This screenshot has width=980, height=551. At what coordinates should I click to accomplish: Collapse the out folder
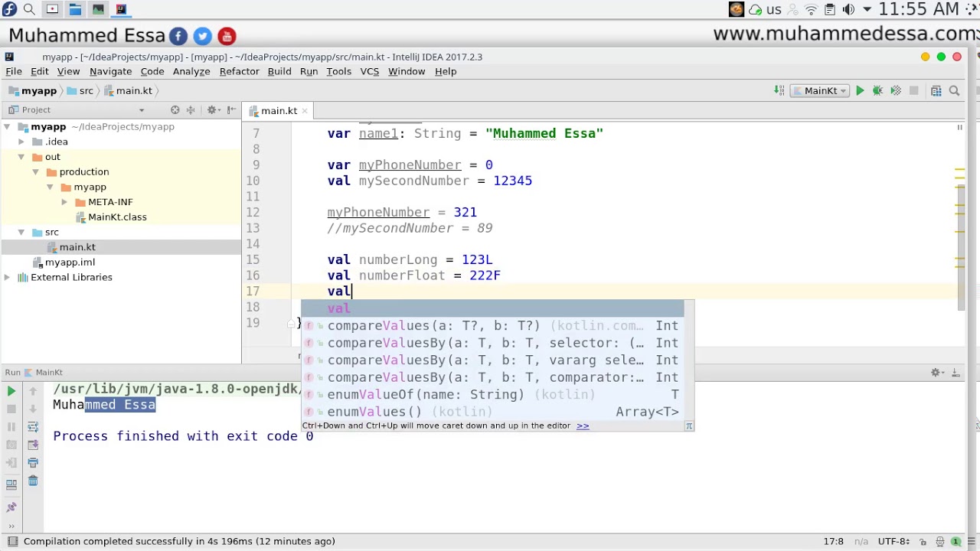click(x=21, y=157)
